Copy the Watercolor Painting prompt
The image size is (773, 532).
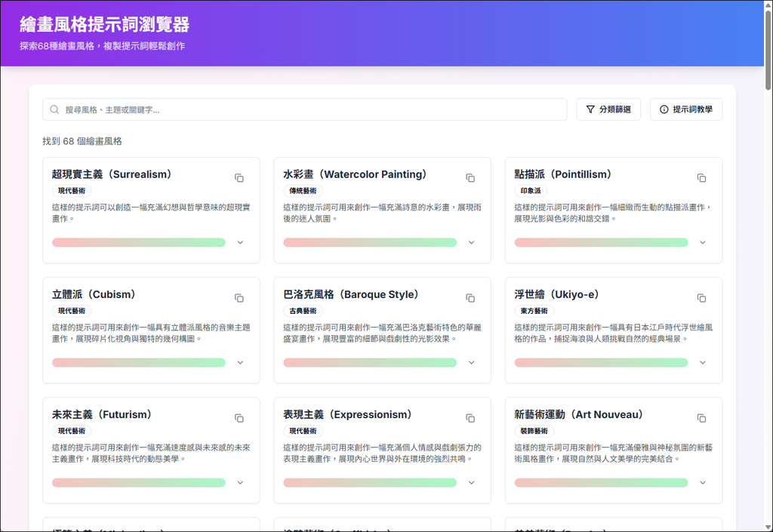[x=470, y=178]
